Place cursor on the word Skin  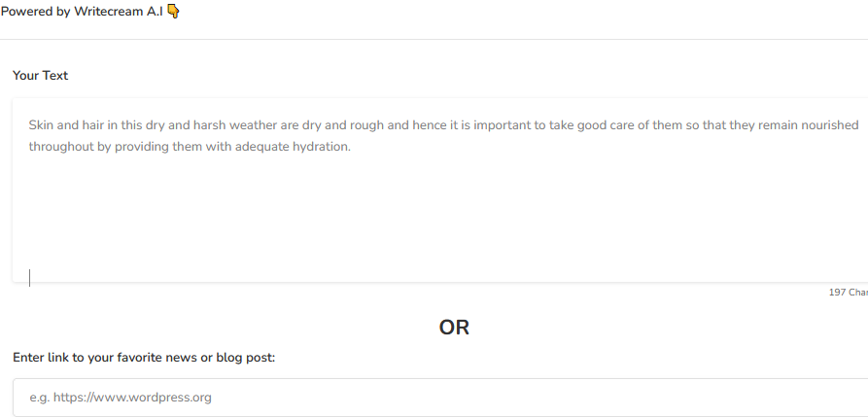coord(41,125)
